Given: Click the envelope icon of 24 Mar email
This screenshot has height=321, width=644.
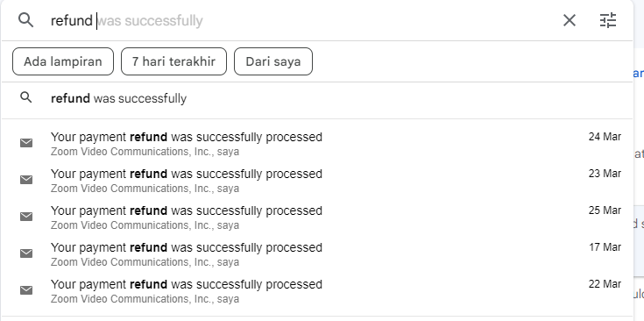Looking at the screenshot, I should click(x=26, y=143).
